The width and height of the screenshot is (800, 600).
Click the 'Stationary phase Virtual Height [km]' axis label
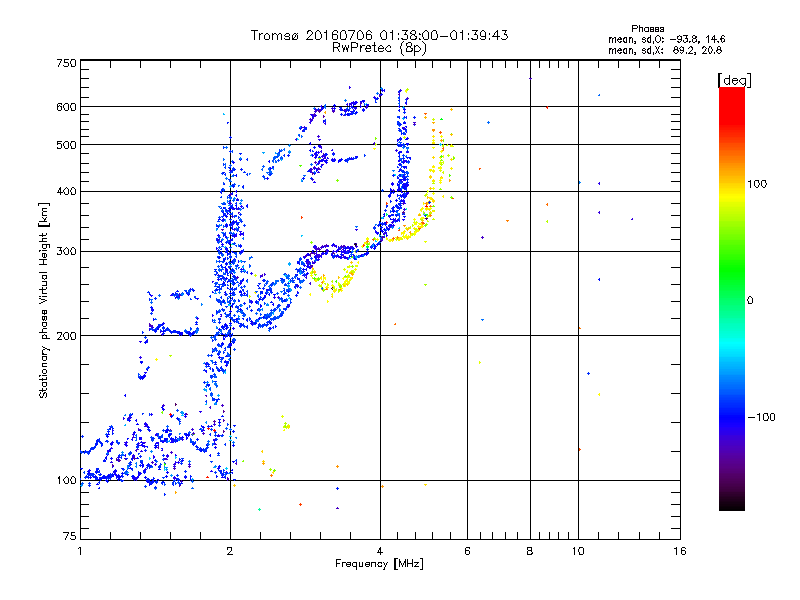click(x=44, y=301)
